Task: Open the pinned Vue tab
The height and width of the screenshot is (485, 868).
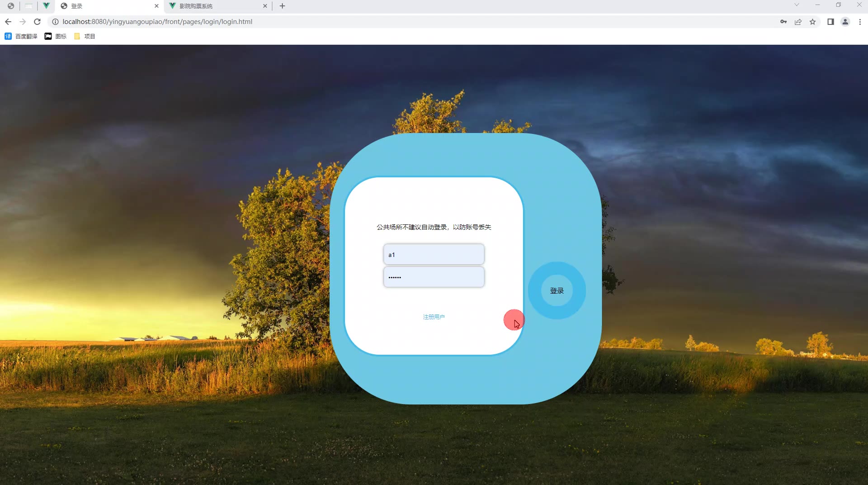Action: [x=46, y=6]
